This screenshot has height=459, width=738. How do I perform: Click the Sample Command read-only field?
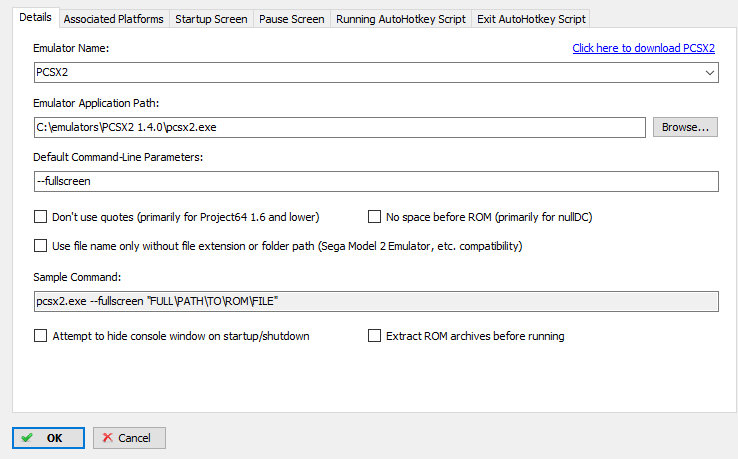point(376,301)
